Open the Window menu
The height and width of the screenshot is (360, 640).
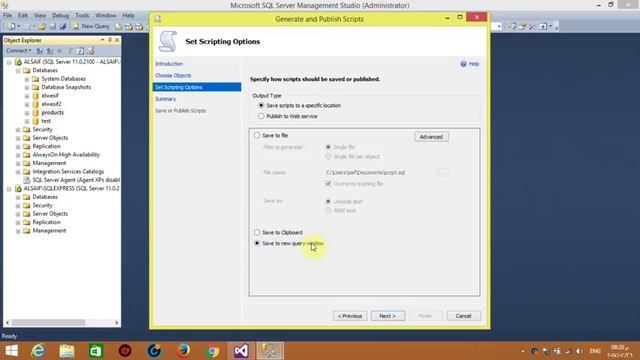(106, 15)
